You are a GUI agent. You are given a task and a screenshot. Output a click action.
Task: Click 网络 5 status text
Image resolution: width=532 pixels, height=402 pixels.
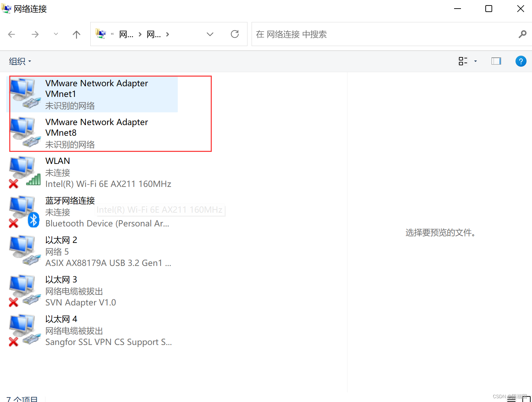57,252
